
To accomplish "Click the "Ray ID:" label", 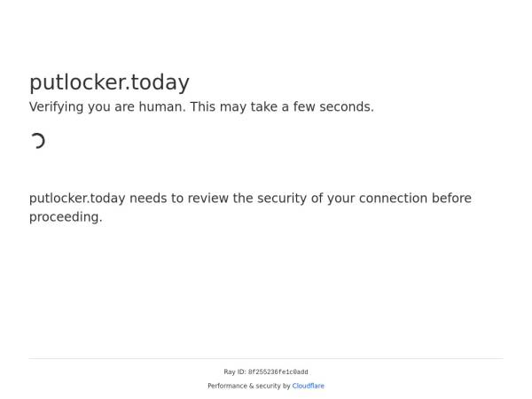I will click(235, 372).
